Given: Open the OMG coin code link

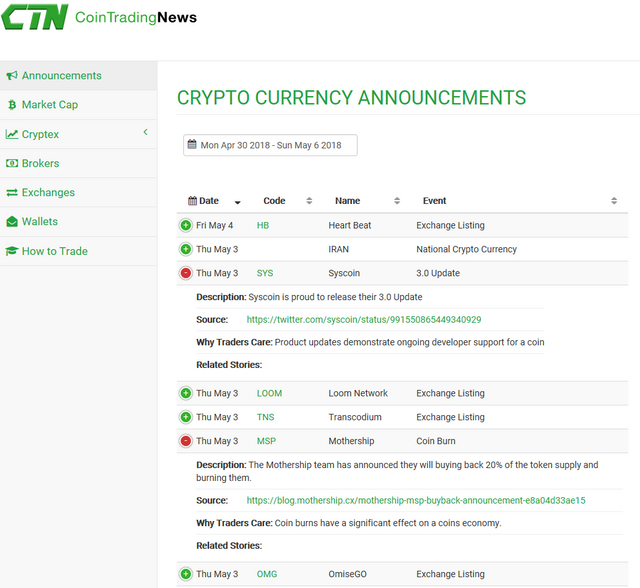Looking at the screenshot, I should (267, 574).
